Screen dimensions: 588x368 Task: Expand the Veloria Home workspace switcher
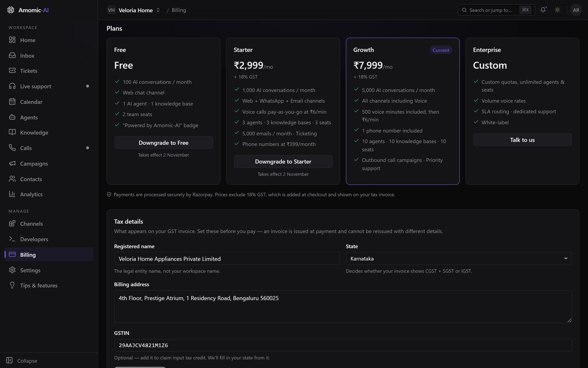click(x=134, y=10)
